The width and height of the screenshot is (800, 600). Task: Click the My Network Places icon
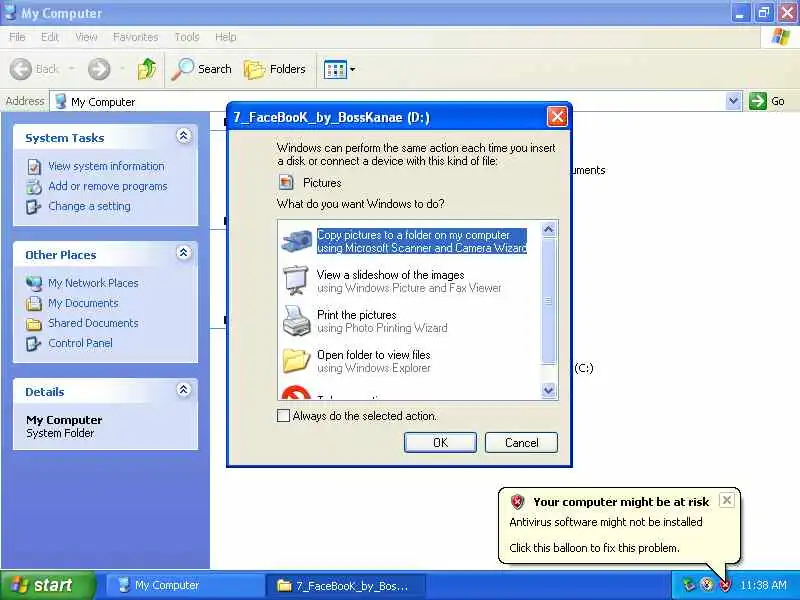point(34,283)
